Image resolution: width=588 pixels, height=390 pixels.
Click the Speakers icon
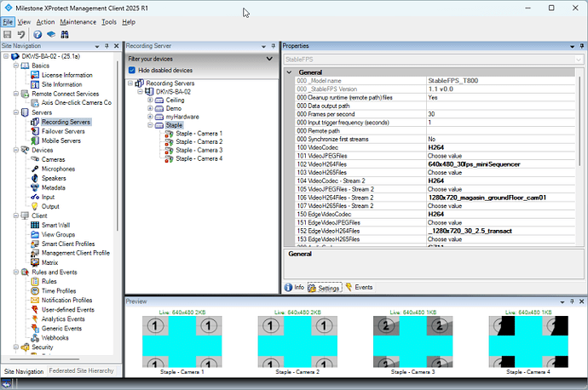click(x=35, y=178)
